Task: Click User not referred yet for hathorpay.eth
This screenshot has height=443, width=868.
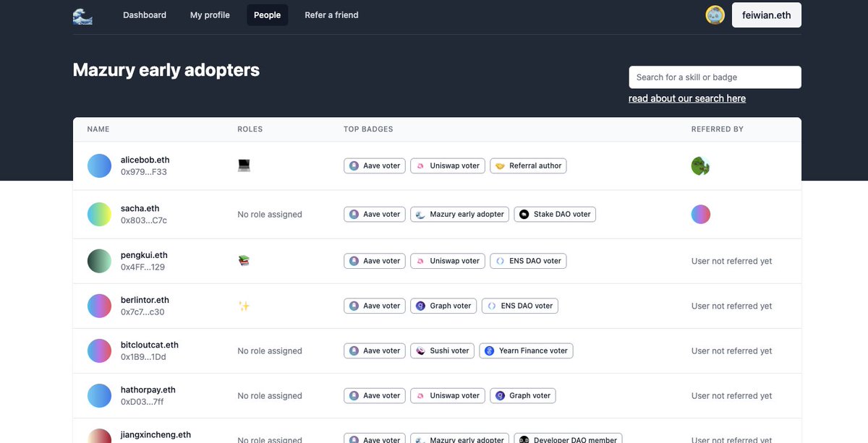Action: (x=731, y=395)
